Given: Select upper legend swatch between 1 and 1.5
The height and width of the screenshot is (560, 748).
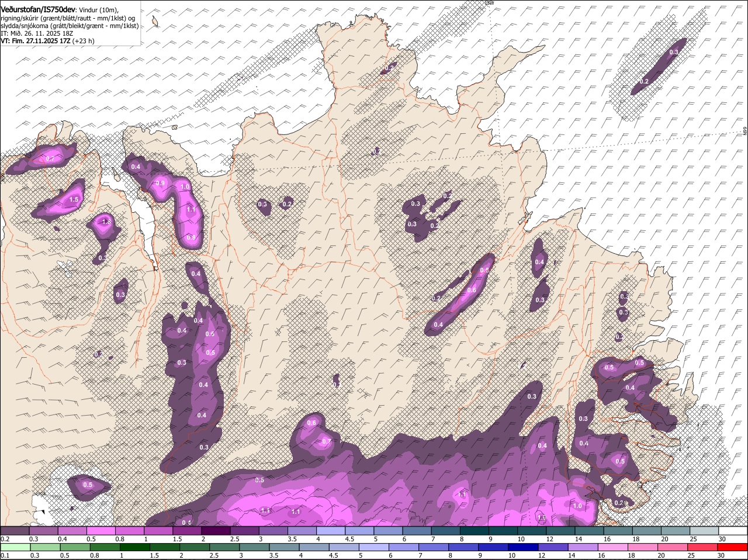Looking at the screenshot, I should click(158, 531).
